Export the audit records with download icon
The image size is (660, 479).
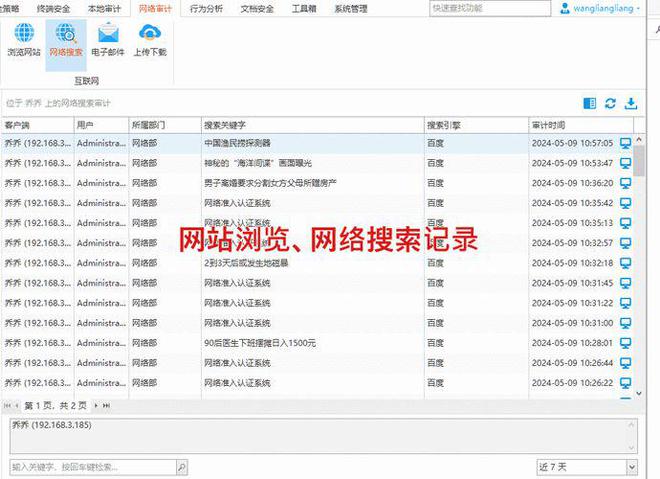631,104
